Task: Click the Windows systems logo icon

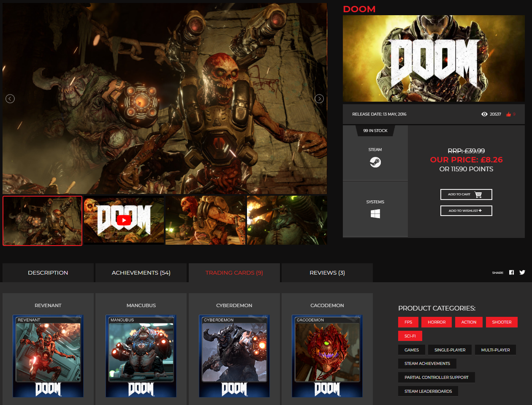Action: pos(375,214)
